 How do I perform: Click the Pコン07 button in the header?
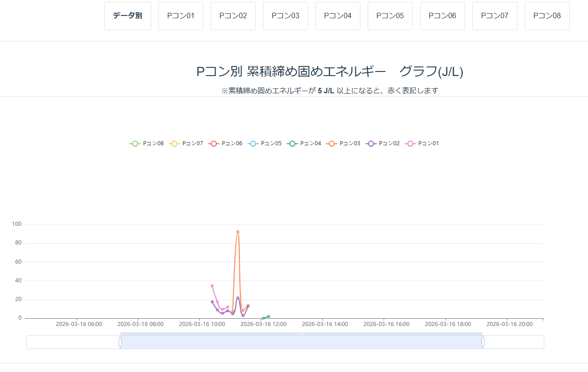pyautogui.click(x=495, y=15)
